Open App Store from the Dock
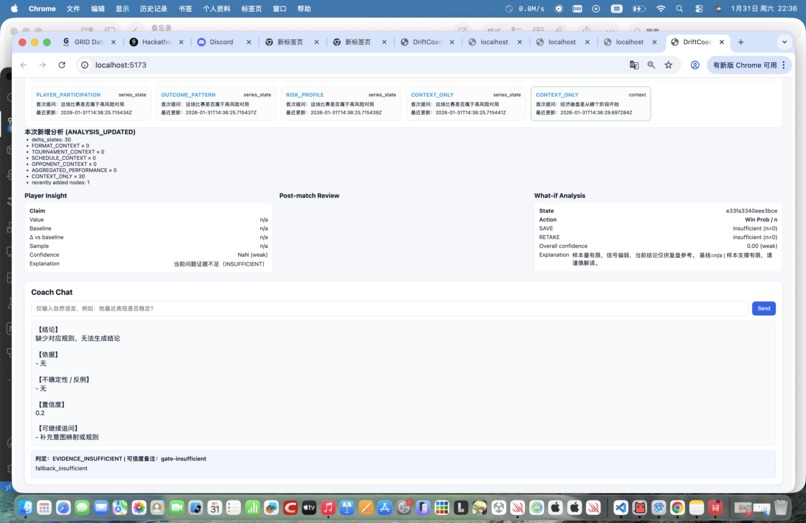Image resolution: width=806 pixels, height=523 pixels. click(385, 508)
